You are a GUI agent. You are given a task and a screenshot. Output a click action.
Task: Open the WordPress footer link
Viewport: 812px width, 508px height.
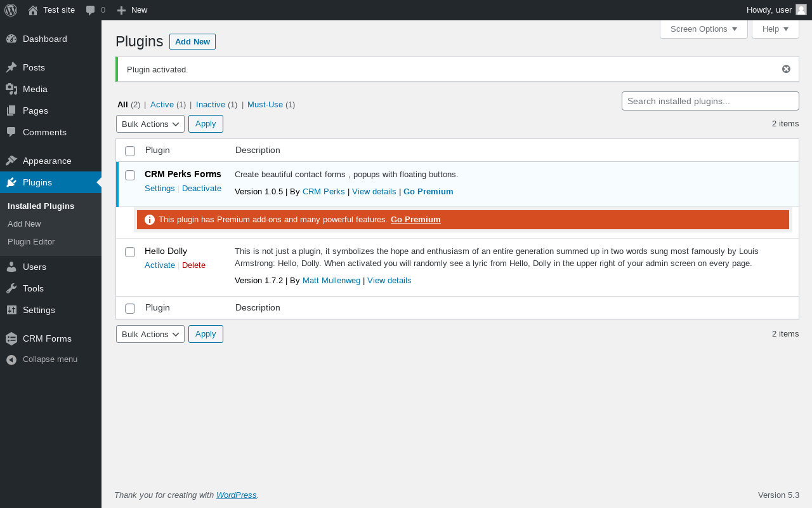pos(237,495)
